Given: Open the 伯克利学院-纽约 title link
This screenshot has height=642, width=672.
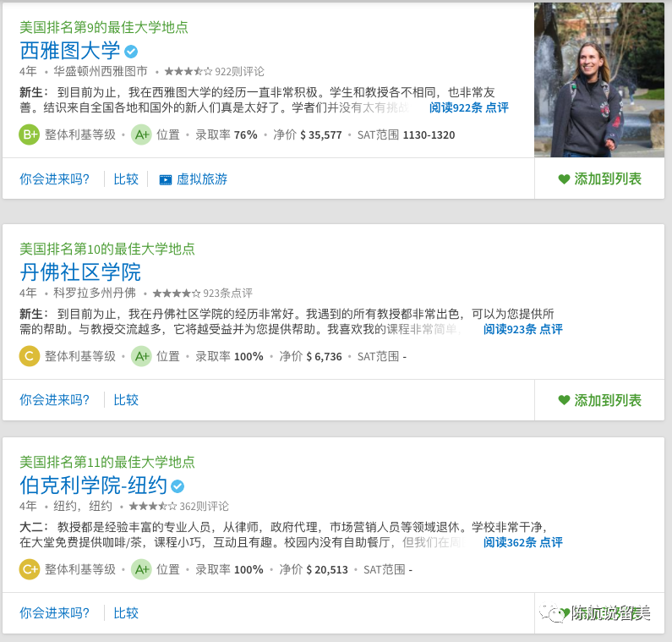Looking at the screenshot, I should click(x=94, y=486).
